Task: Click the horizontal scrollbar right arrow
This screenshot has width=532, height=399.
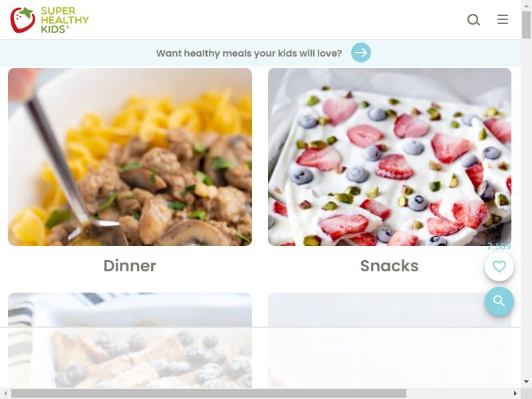Action: pyautogui.click(x=515, y=394)
